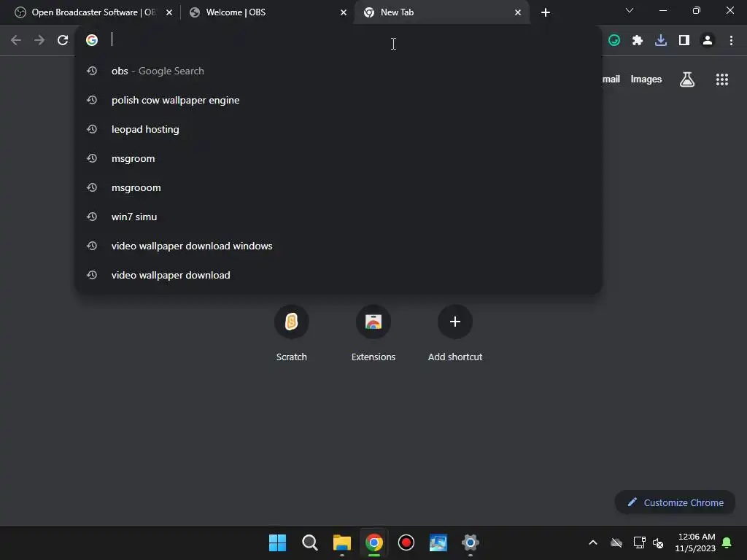Click the Chrome taskbar icon

coord(374,542)
